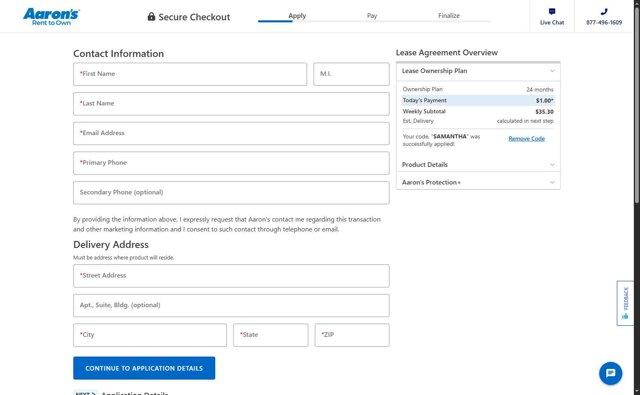Screen dimensions: 640x395
Task: Click 'calculated in next step' delivery text
Action: [x=525, y=121]
